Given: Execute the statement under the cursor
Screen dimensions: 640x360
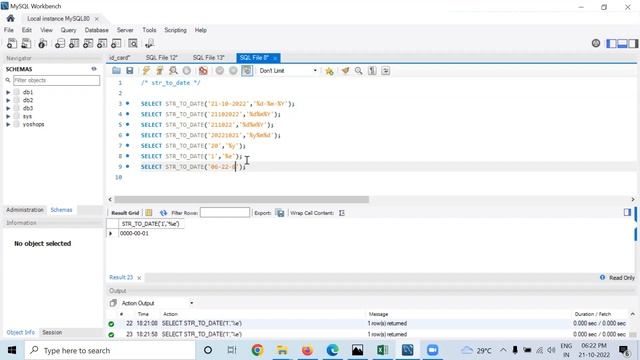Looking at the screenshot, I should click(160, 71).
